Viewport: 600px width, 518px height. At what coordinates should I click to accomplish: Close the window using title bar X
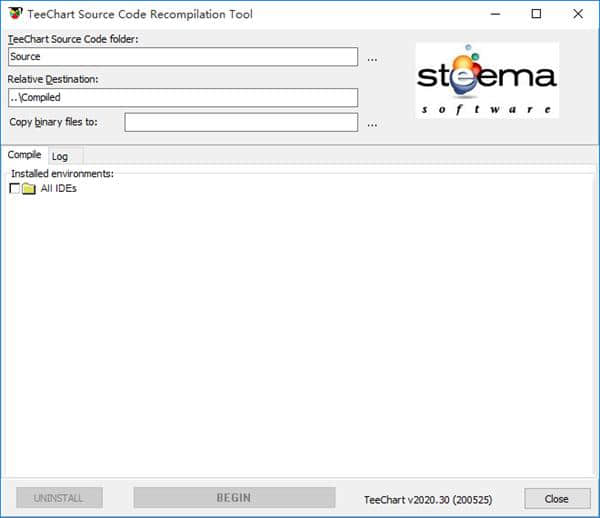578,14
